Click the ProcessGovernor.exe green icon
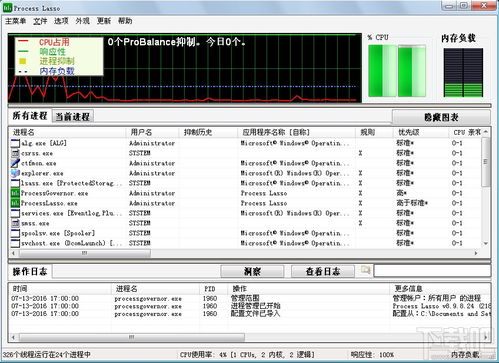Image resolution: width=499 pixels, height=363 pixels. (x=15, y=193)
